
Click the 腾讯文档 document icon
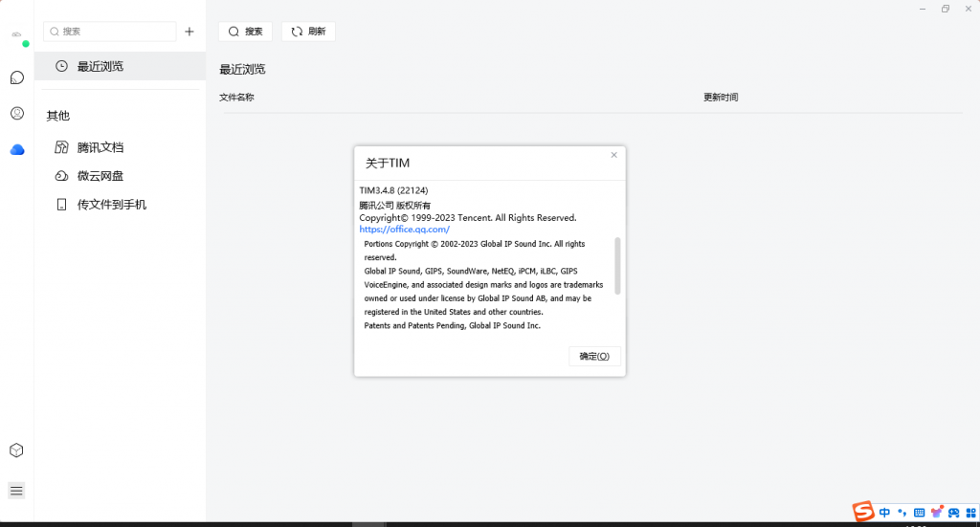61,147
